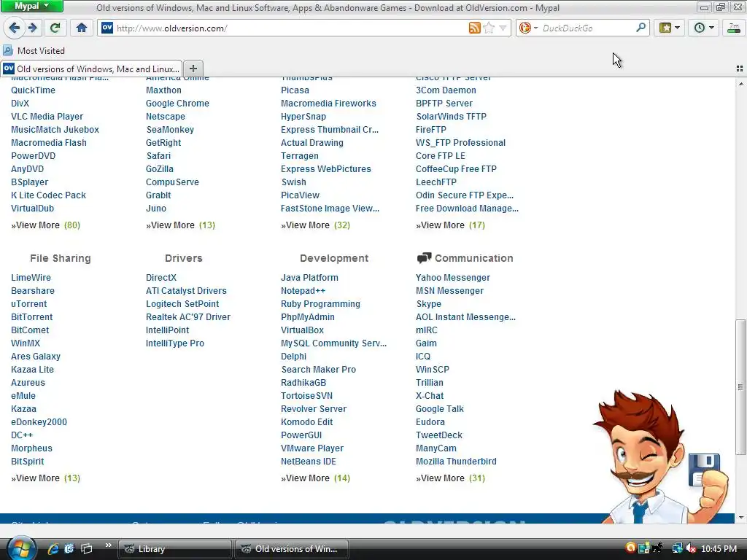Select the Old versions of Windows tab
The width and height of the screenshot is (747, 560).
[x=91, y=69]
